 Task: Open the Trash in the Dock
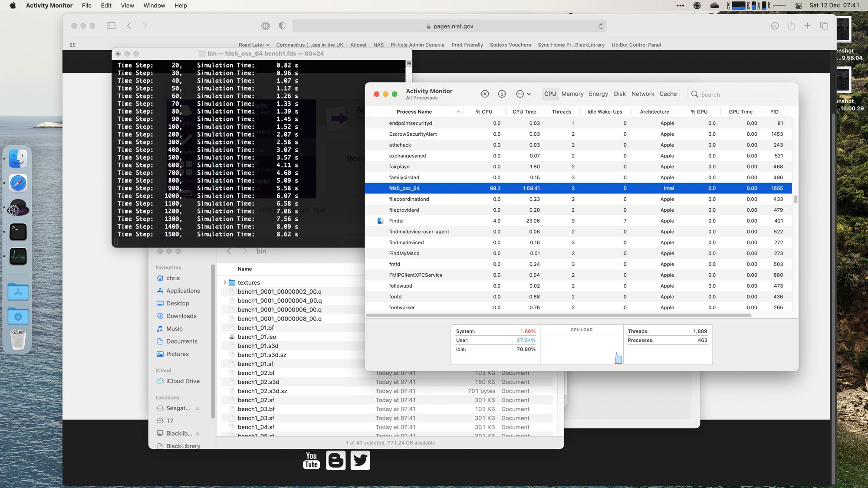18,340
